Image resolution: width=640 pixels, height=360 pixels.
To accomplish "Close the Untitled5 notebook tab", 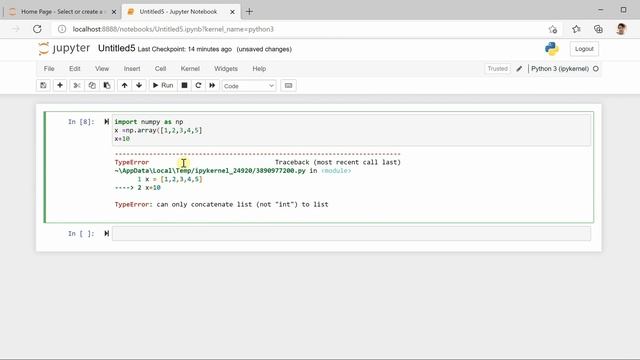I will [x=232, y=12].
